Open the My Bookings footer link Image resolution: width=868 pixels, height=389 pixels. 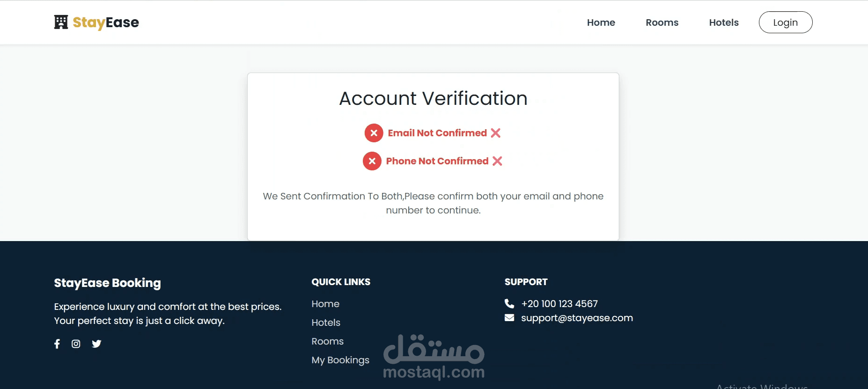340,360
